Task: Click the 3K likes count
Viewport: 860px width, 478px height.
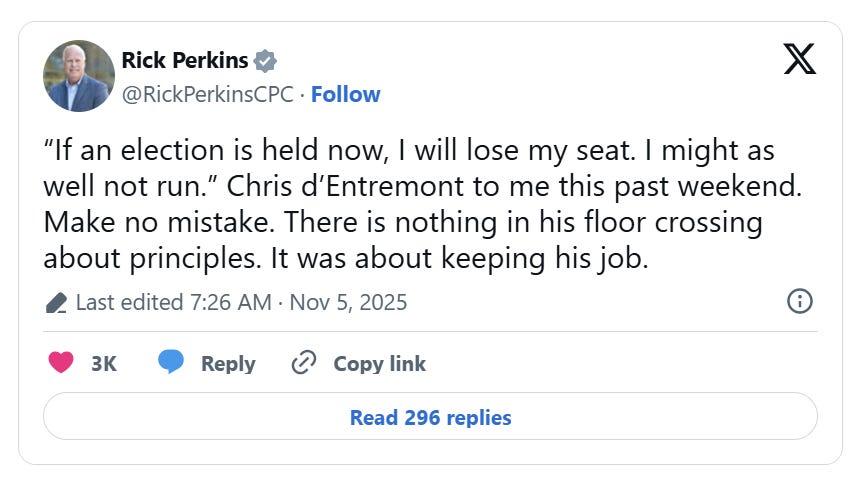Action: click(104, 364)
